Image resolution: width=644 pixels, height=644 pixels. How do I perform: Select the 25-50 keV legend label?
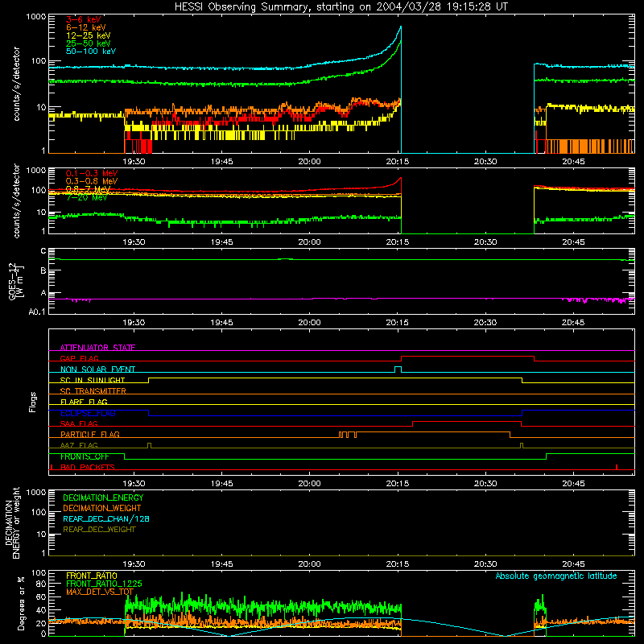click(x=89, y=43)
